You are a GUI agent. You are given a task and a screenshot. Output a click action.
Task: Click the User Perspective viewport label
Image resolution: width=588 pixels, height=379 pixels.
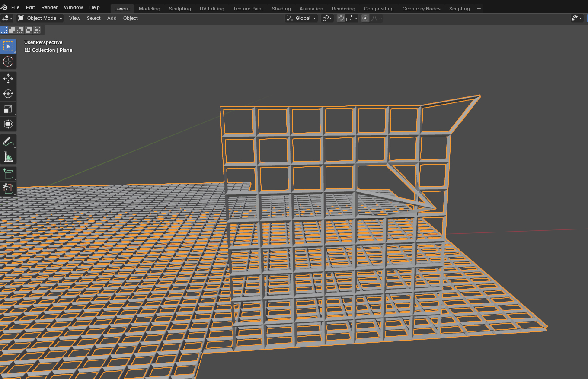tap(43, 42)
